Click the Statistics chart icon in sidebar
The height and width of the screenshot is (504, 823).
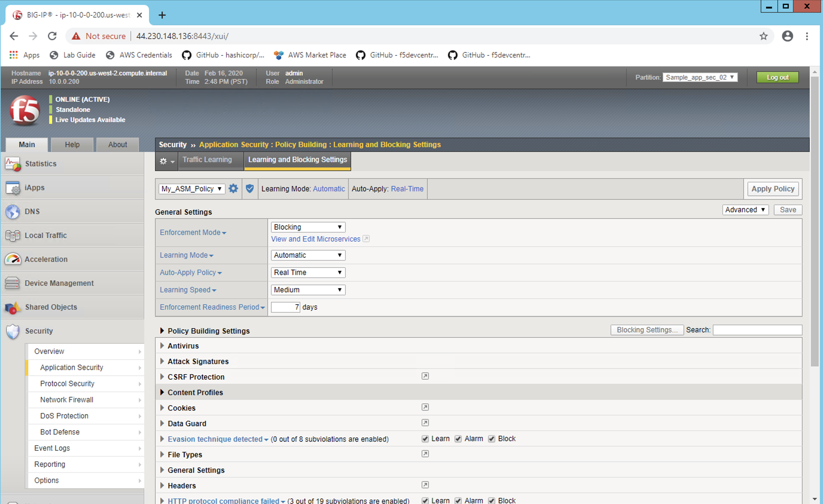pos(13,164)
